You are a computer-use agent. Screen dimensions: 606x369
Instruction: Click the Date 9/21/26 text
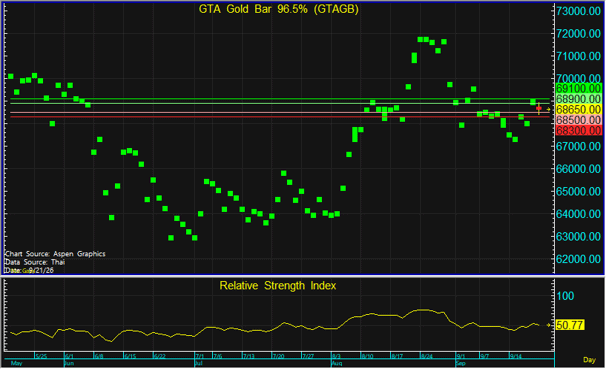click(29, 270)
